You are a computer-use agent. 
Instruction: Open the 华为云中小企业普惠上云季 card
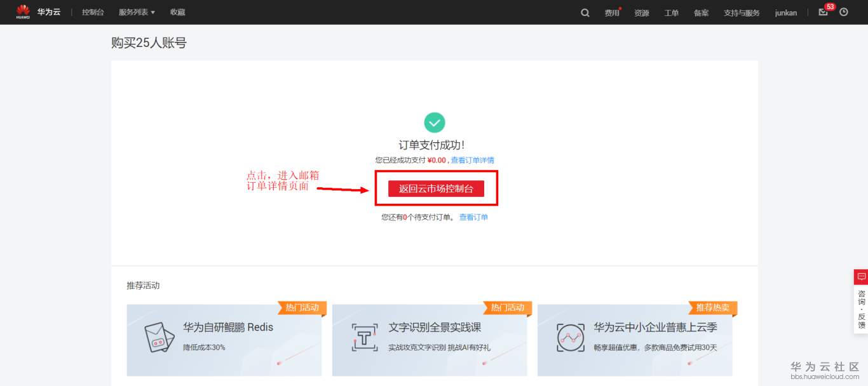(x=635, y=340)
